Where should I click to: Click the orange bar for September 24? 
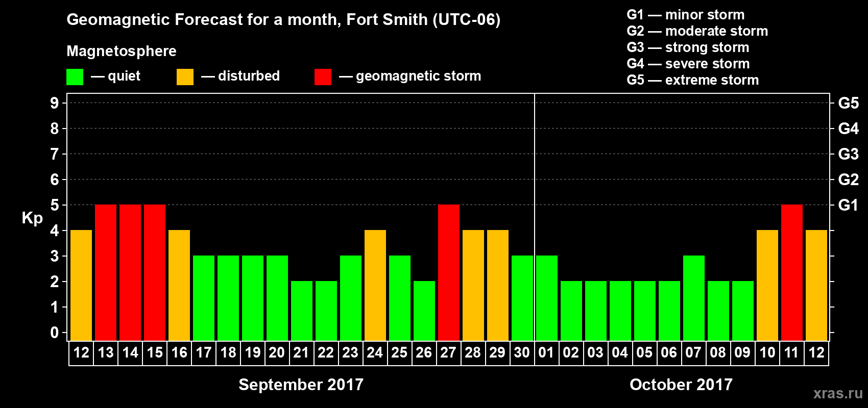click(x=375, y=286)
